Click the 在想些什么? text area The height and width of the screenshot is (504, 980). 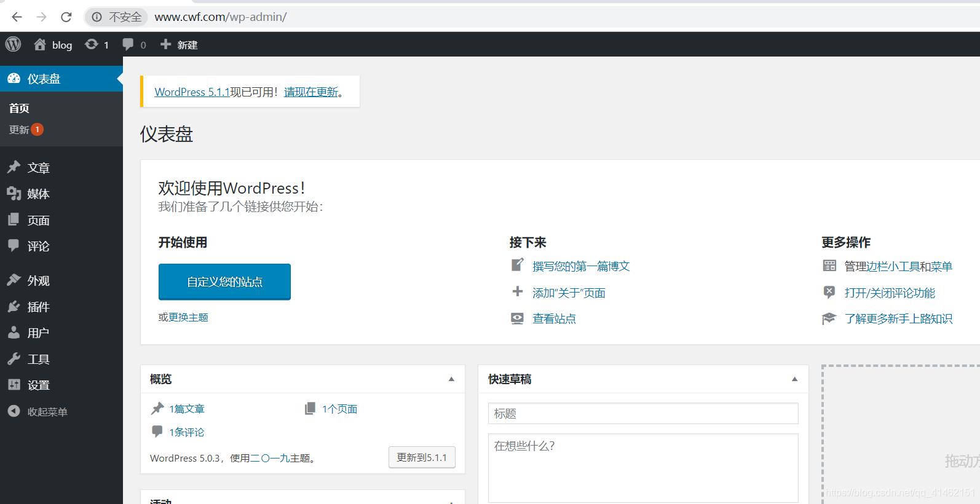(643, 468)
